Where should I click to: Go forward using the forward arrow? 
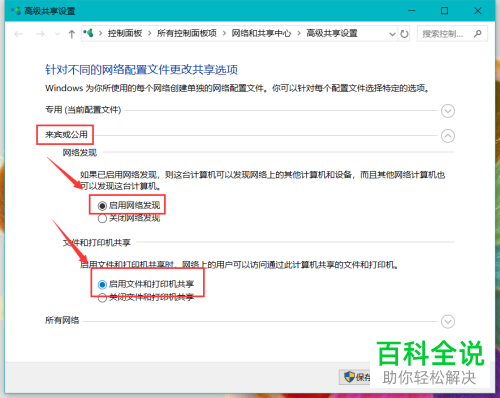[40, 34]
